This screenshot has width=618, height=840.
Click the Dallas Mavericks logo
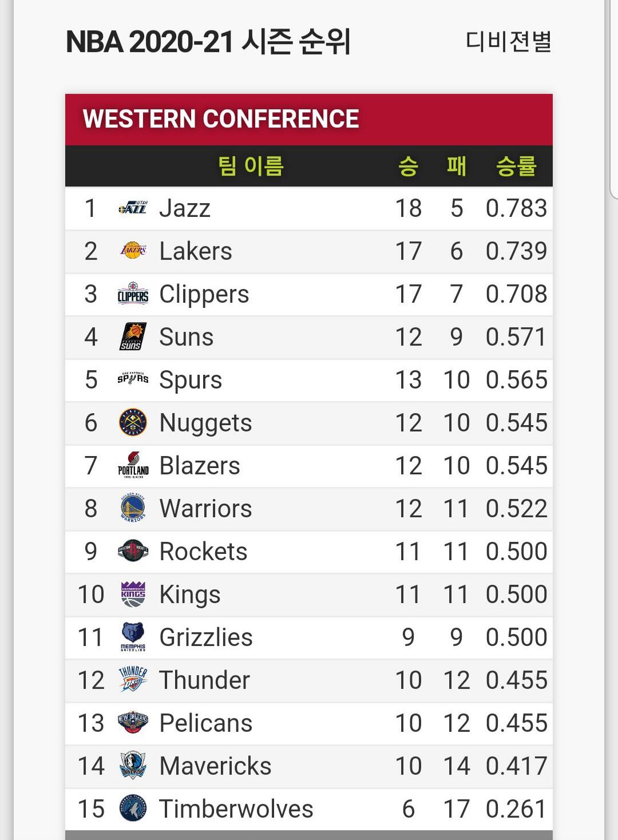(133, 766)
